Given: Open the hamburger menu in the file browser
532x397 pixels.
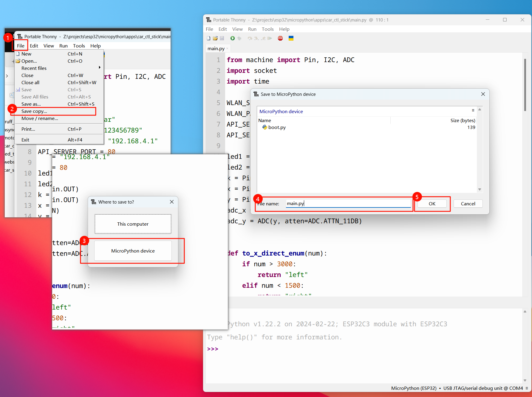Looking at the screenshot, I should click(473, 110).
